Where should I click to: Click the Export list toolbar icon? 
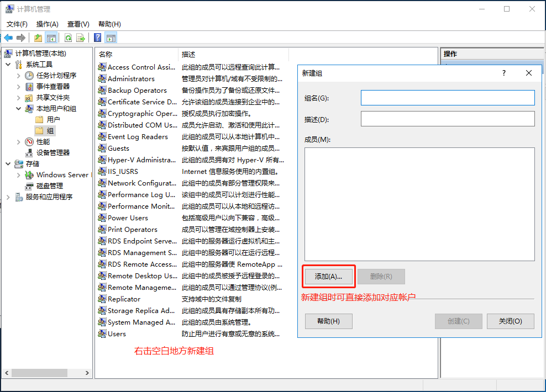pos(81,38)
